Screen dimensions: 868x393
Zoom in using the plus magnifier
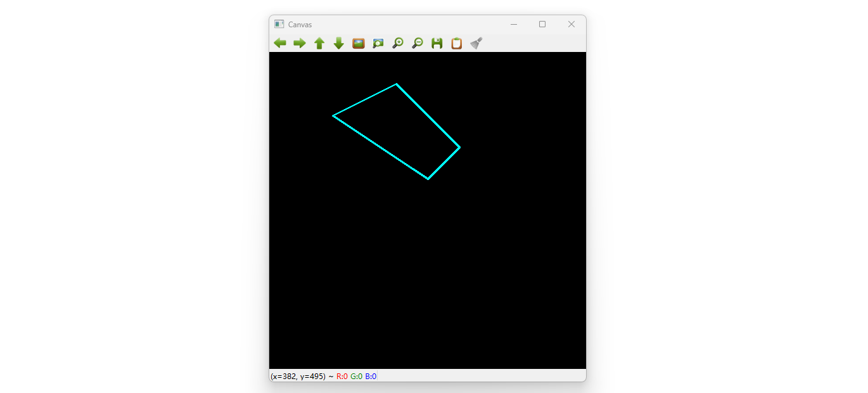(397, 42)
